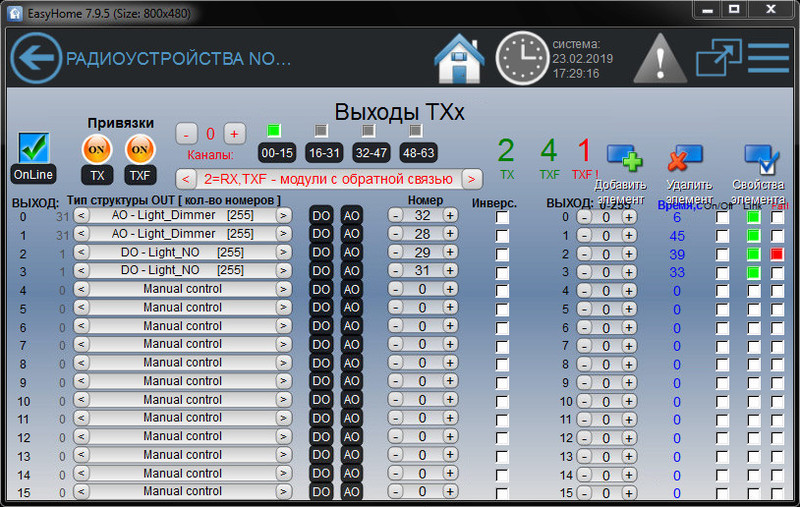Select channels 48-63 tab
The width and height of the screenshot is (800, 507).
click(417, 153)
